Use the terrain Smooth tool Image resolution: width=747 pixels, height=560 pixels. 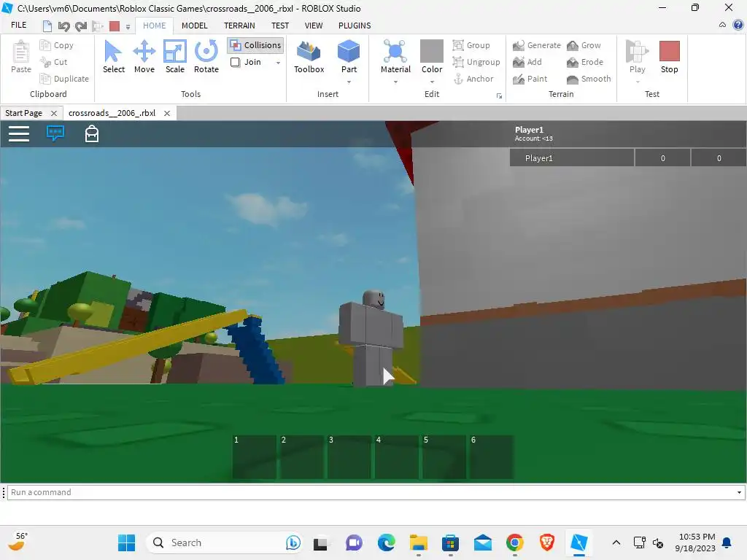pyautogui.click(x=589, y=79)
